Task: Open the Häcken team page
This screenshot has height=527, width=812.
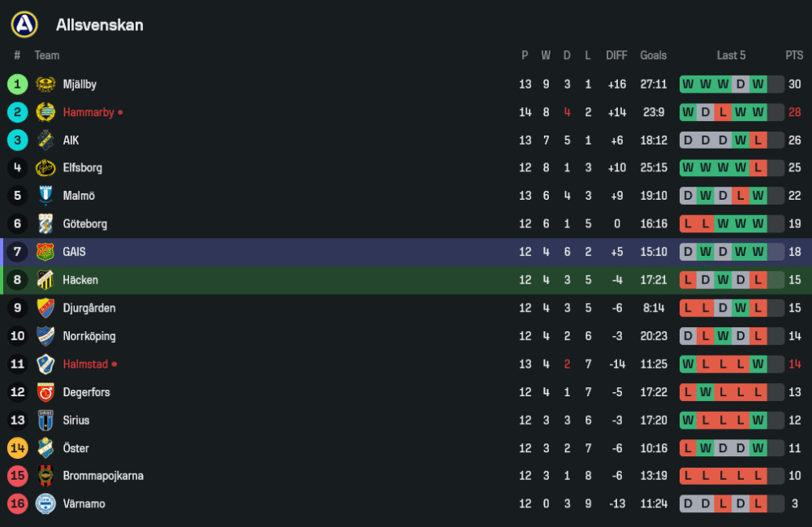Action: (x=80, y=280)
